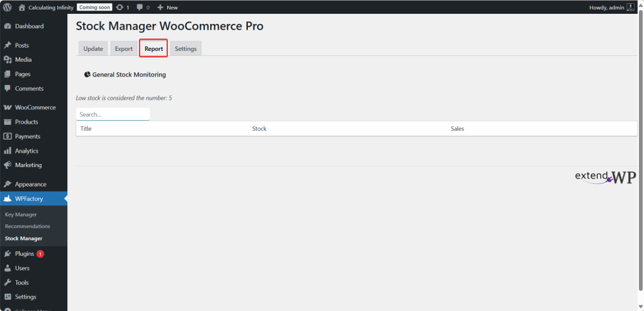644x311 pixels.
Task: Open the Marketing menu label
Action: [x=28, y=165]
